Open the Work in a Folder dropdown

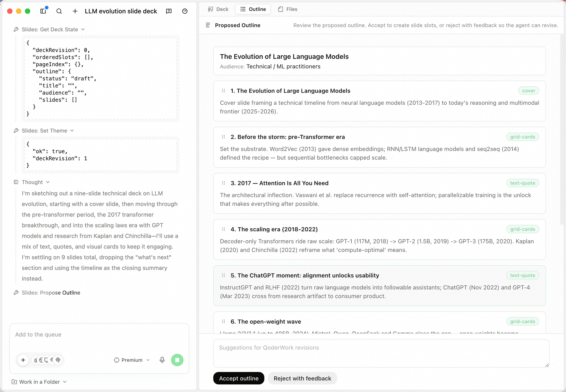(x=39, y=382)
